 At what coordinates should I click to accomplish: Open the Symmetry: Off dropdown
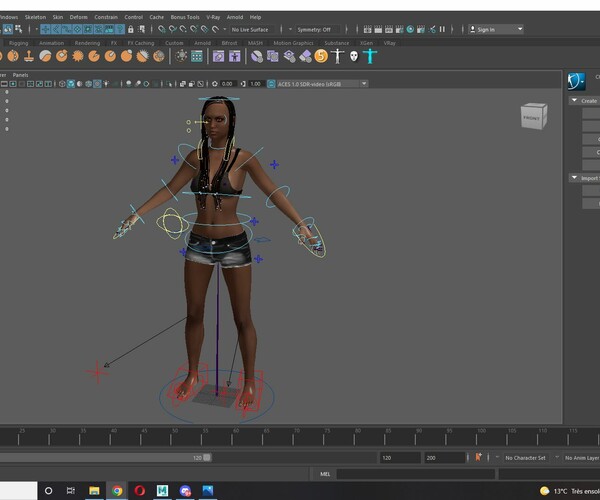click(x=317, y=29)
